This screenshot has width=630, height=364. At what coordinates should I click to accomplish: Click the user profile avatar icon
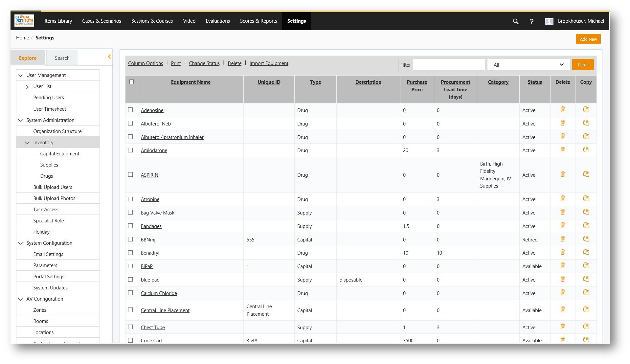[x=549, y=21]
